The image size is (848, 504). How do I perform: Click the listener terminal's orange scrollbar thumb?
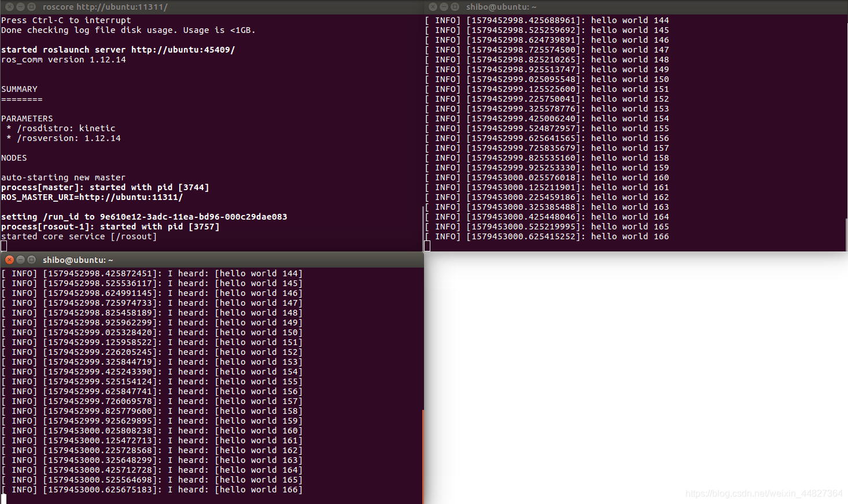pyautogui.click(x=423, y=457)
